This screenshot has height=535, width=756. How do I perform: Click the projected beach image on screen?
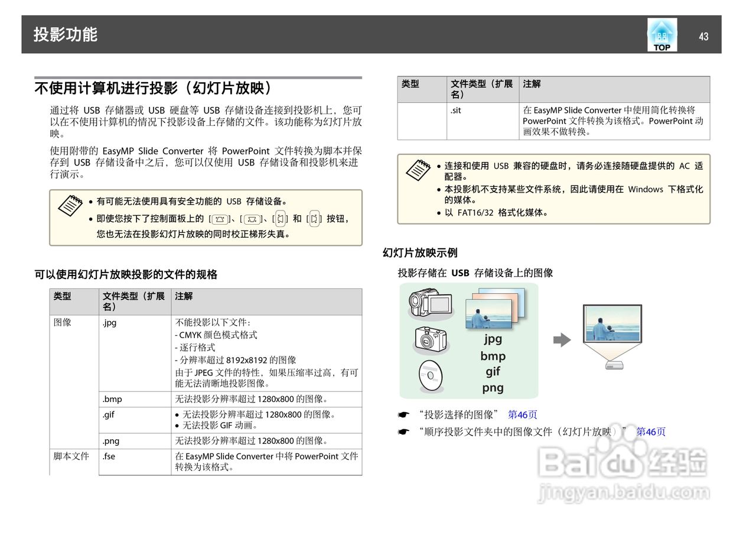click(612, 323)
